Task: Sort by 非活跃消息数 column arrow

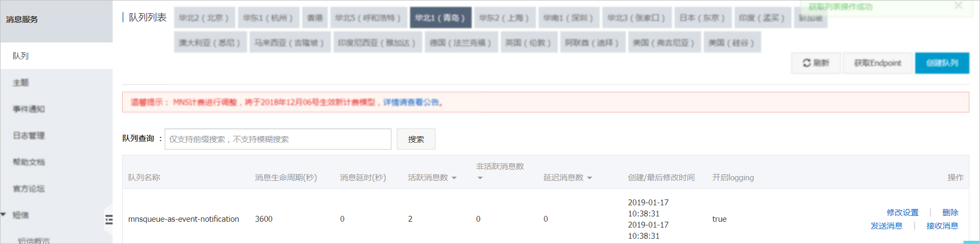Action: (480, 178)
